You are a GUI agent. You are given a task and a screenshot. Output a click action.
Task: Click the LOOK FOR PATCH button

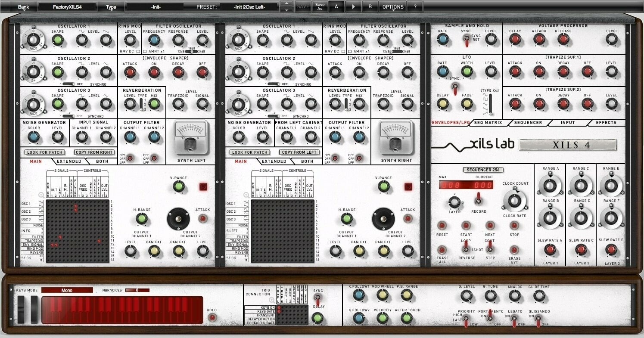(44, 152)
